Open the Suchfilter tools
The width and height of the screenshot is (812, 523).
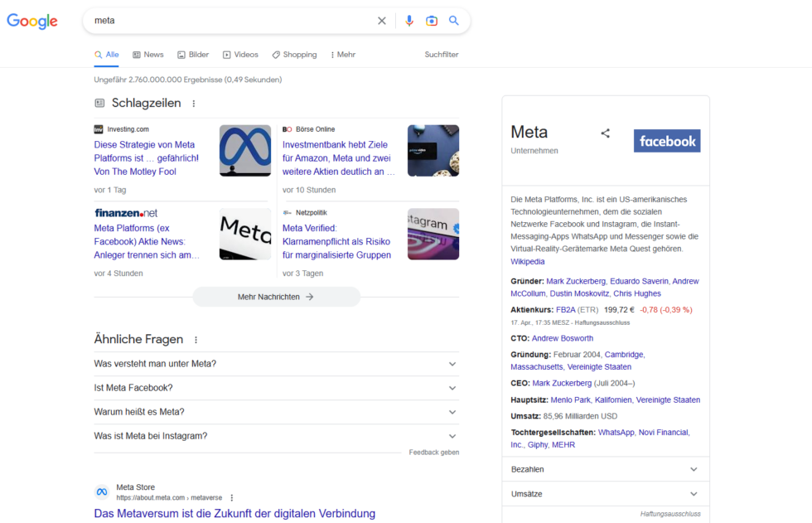[x=441, y=55]
